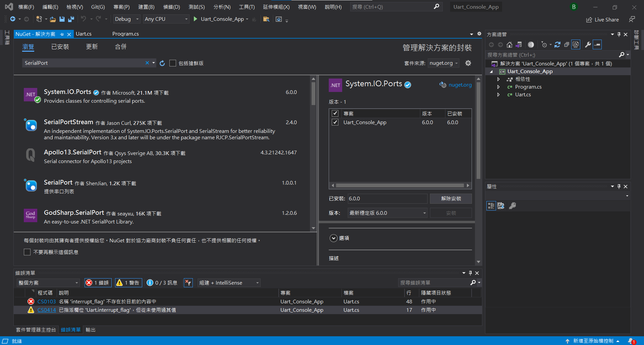Clear the SerialPort search text

click(x=147, y=63)
